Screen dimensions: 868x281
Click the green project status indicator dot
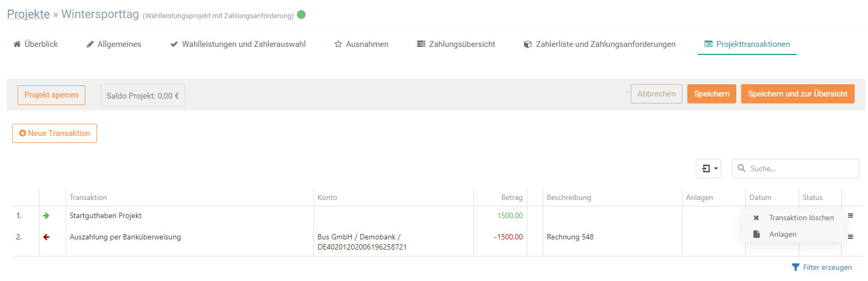301,14
